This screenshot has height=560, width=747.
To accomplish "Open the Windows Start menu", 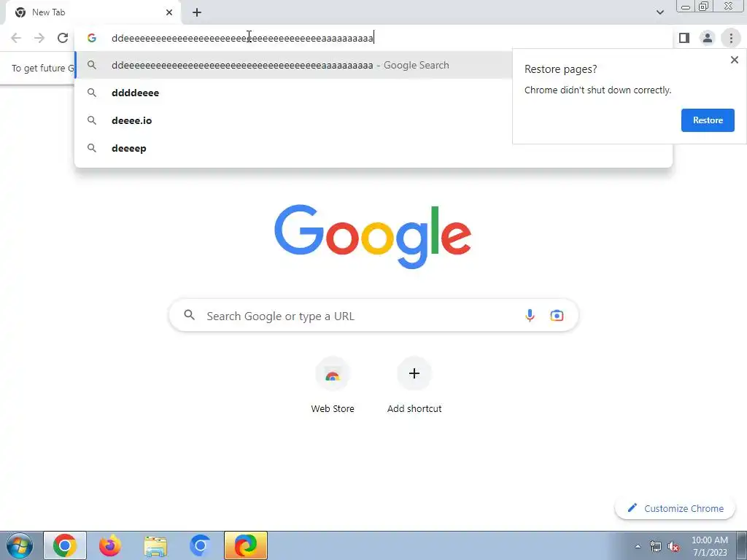I will [20, 545].
